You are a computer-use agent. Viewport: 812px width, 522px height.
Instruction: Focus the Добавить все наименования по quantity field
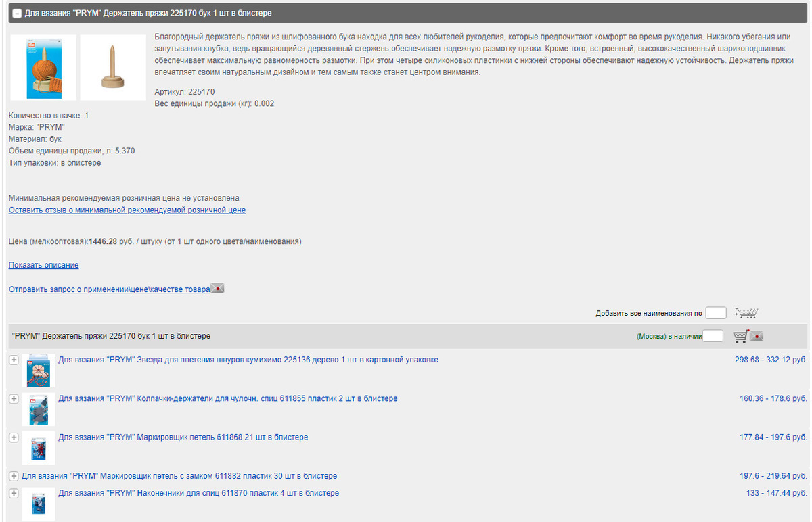(x=715, y=313)
